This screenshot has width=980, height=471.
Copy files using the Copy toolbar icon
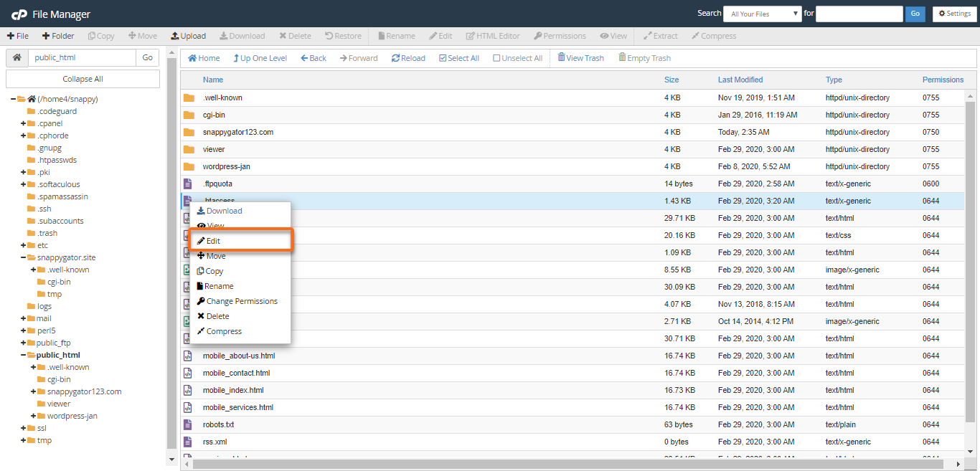click(100, 35)
